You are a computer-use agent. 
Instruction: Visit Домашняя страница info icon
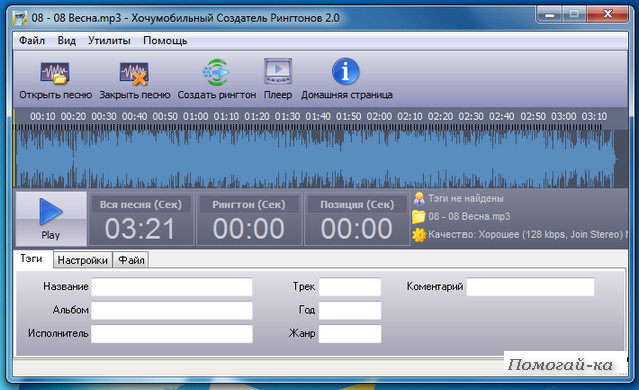coord(346,71)
